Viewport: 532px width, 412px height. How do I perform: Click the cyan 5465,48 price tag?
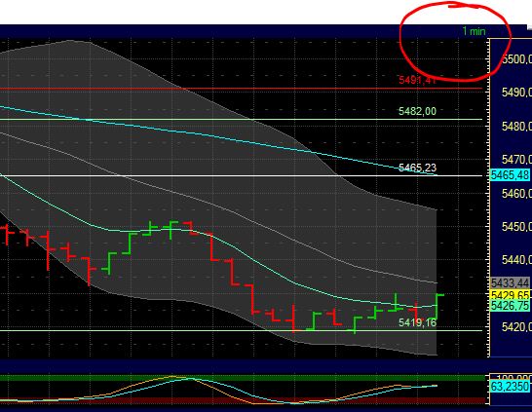(510, 175)
